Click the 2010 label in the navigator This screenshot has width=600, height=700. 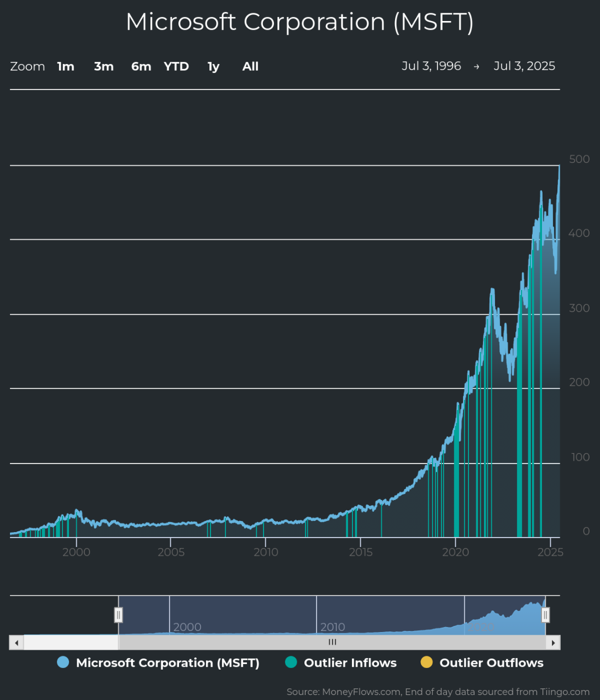point(333,627)
